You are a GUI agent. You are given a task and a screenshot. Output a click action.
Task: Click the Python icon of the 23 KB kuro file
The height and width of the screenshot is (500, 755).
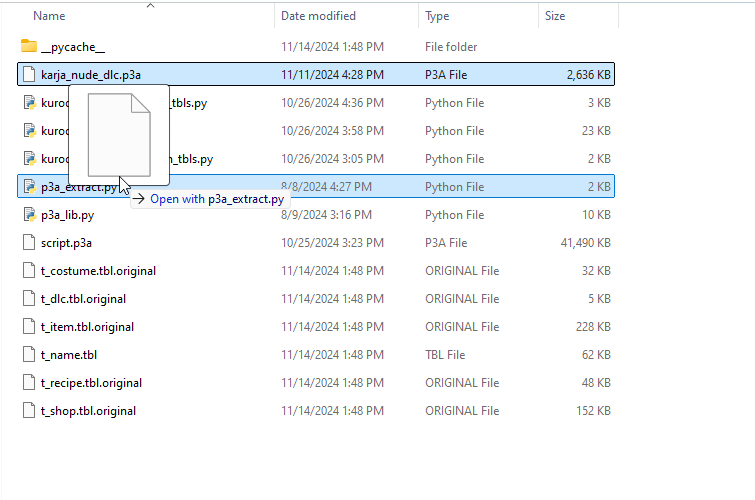(x=30, y=131)
